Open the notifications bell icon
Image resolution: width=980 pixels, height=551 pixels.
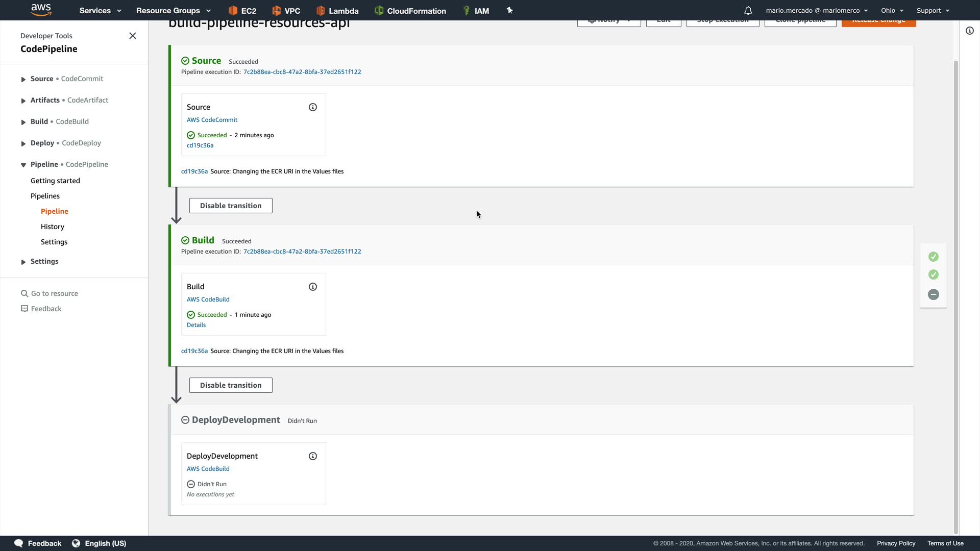pos(748,11)
